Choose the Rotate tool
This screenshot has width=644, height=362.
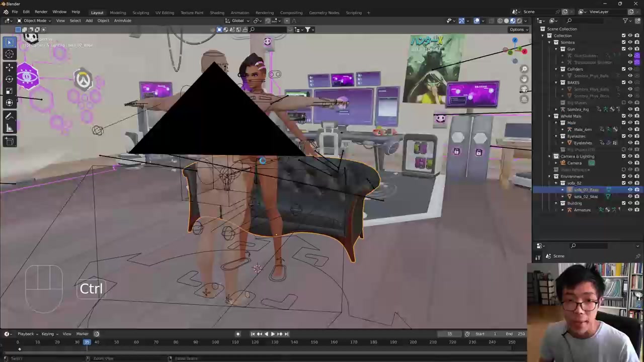(x=9, y=79)
